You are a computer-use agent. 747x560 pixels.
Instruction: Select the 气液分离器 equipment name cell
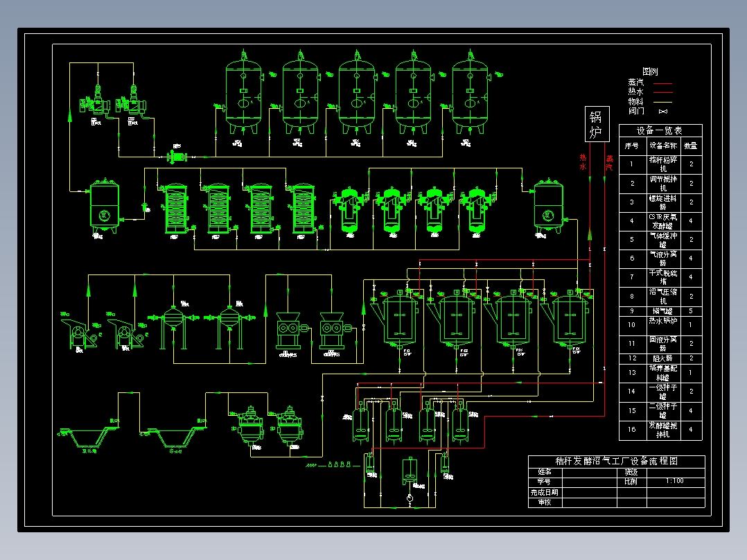(x=663, y=259)
